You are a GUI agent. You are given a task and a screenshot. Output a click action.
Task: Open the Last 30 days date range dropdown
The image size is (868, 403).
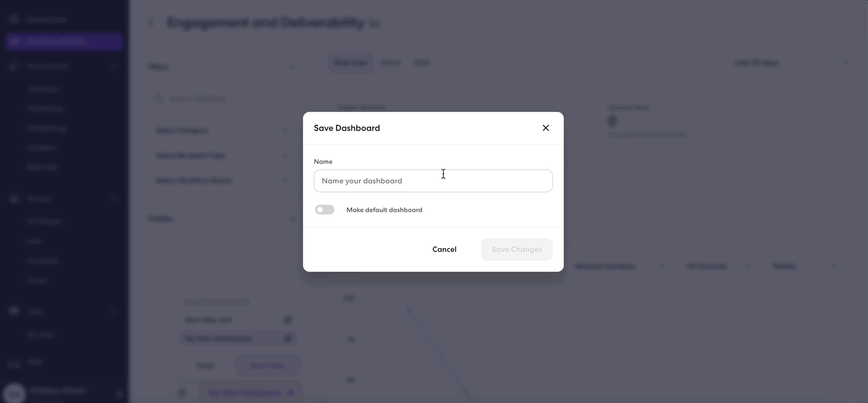click(790, 63)
